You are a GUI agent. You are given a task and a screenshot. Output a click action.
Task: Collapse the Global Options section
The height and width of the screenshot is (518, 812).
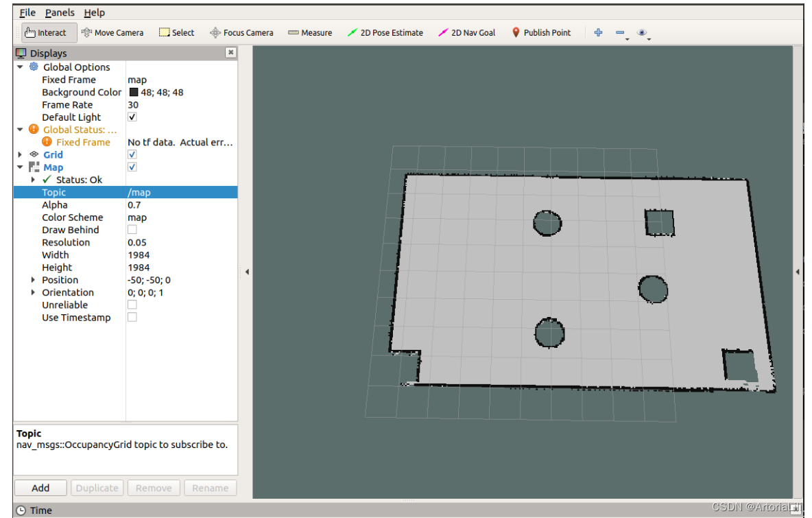coord(20,67)
